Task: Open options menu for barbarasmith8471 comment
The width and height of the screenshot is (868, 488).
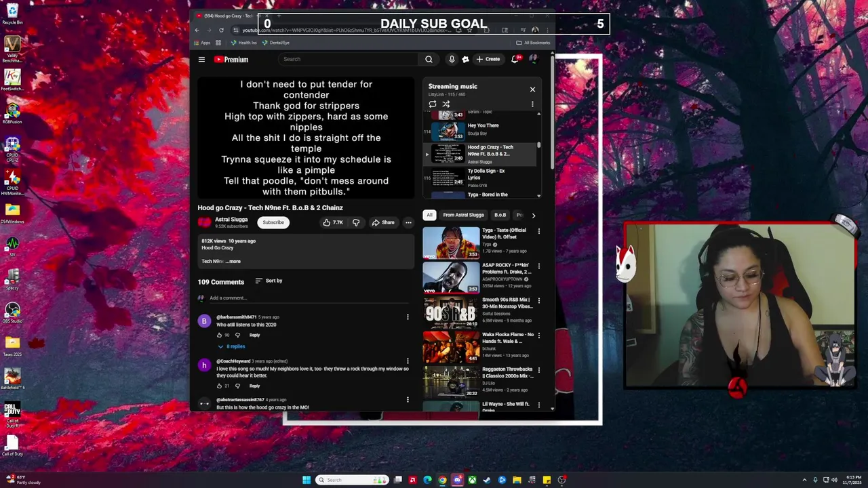Action: tap(408, 317)
